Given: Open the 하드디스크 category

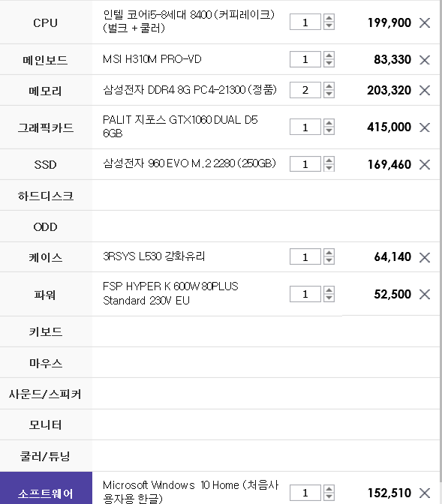Looking at the screenshot, I should 46,196.
